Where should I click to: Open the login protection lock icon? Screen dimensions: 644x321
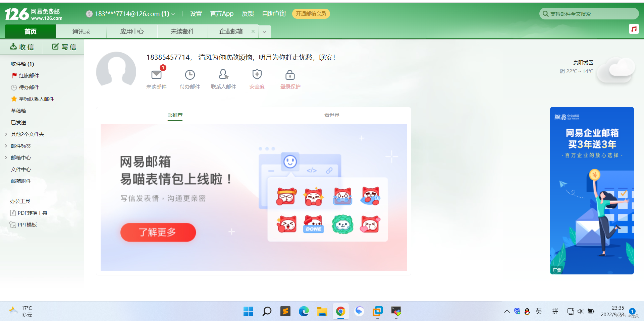tap(290, 74)
